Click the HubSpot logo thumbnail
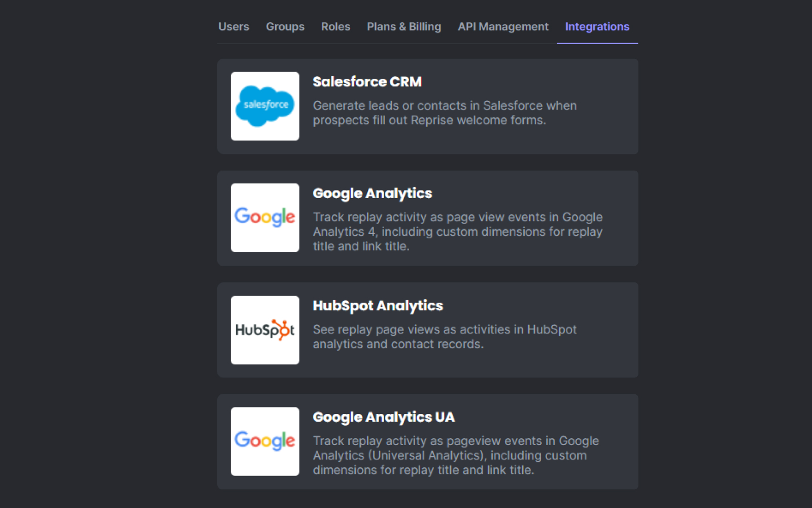 265,330
